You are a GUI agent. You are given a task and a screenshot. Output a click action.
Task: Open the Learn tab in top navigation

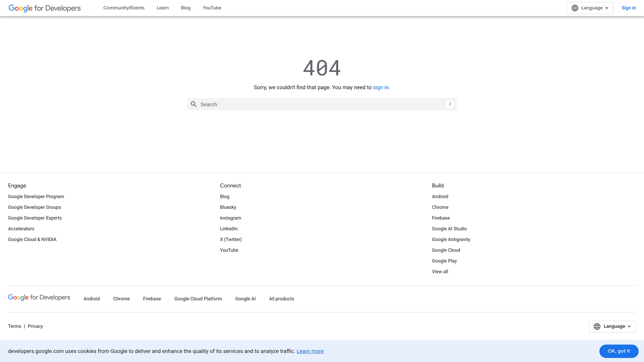[163, 8]
